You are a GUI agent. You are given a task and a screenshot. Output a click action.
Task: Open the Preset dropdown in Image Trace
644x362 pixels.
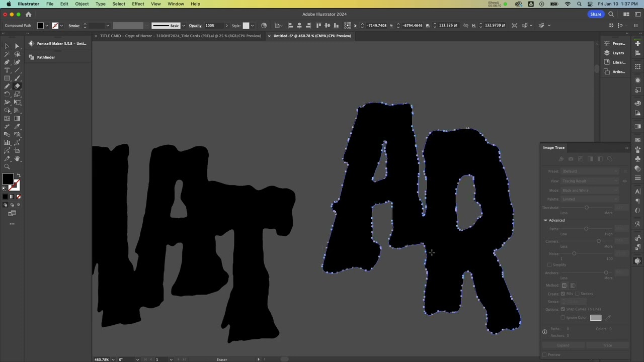pyautogui.click(x=590, y=171)
